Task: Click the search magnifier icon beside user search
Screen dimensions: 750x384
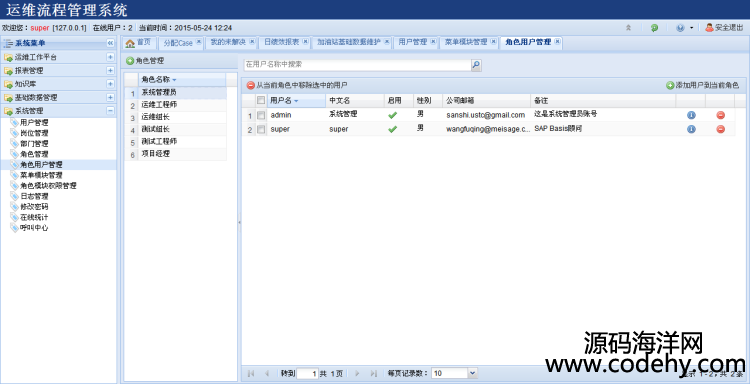Action: [476, 65]
